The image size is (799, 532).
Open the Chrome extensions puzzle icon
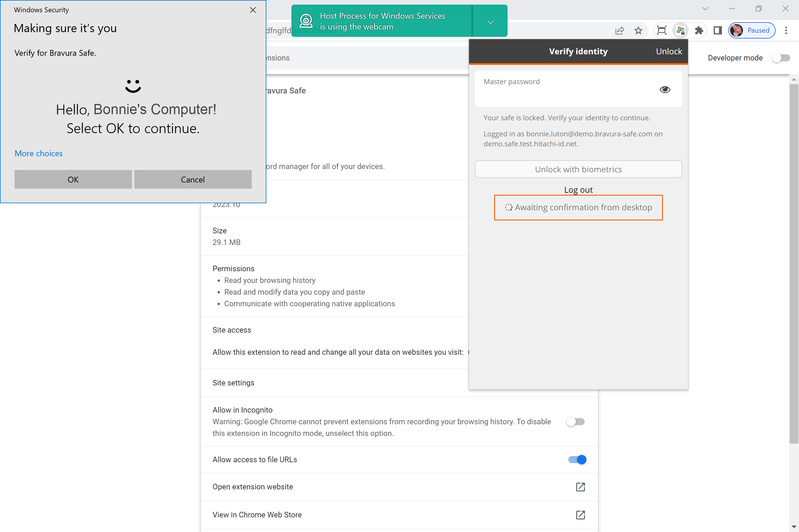[x=699, y=31]
